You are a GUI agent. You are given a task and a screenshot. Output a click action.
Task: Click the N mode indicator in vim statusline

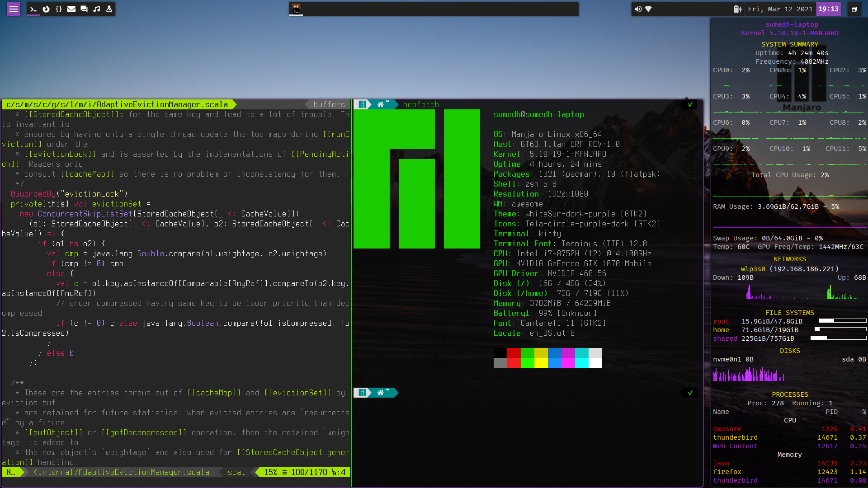pyautogui.click(x=11, y=472)
